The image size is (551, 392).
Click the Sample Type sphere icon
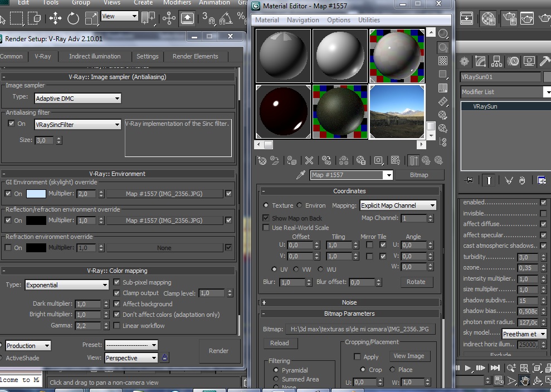pyautogui.click(x=443, y=33)
